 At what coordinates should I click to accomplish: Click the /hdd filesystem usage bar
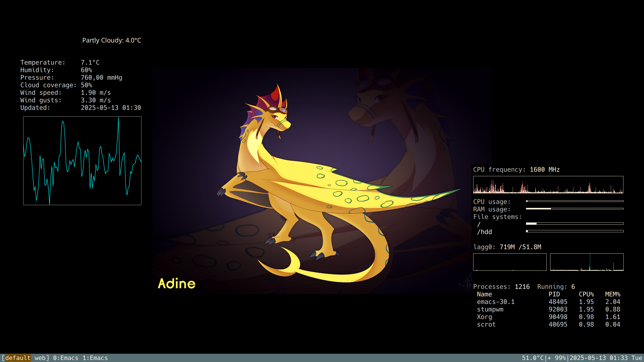pyautogui.click(x=575, y=231)
